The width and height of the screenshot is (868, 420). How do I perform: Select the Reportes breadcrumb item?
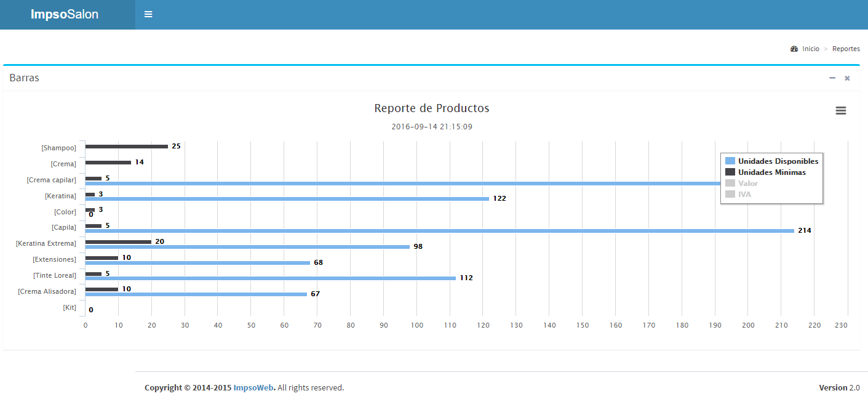point(846,49)
